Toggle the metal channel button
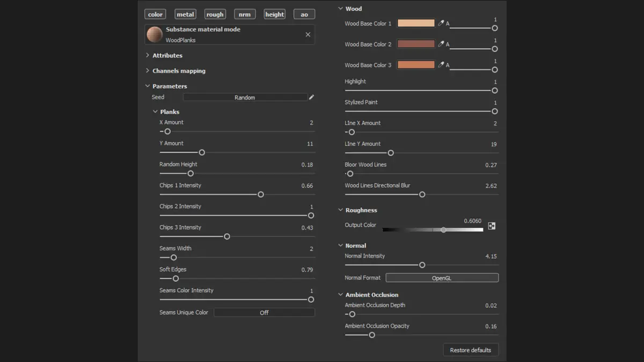The image size is (644, 362). point(185,14)
